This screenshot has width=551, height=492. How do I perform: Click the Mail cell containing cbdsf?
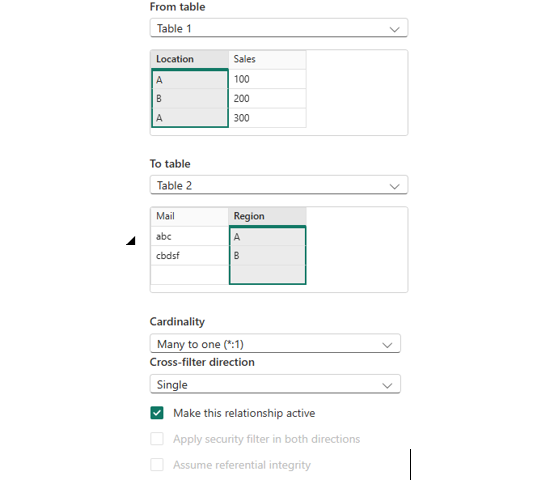coord(190,255)
